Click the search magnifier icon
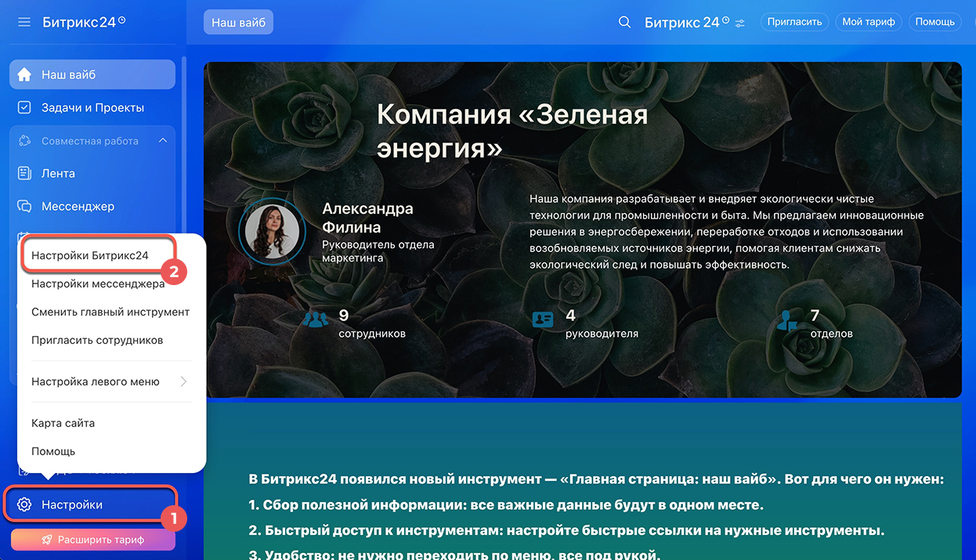This screenshot has height=560, width=976. 624,23
